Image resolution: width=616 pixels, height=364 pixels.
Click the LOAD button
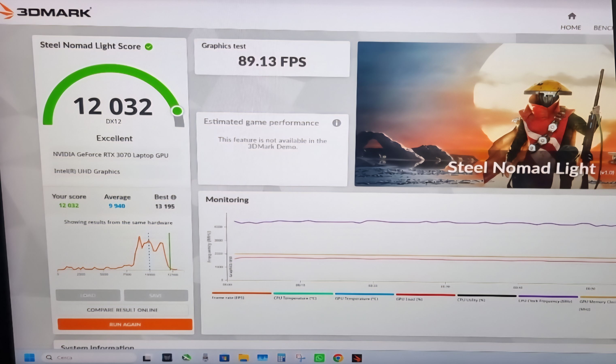point(88,295)
